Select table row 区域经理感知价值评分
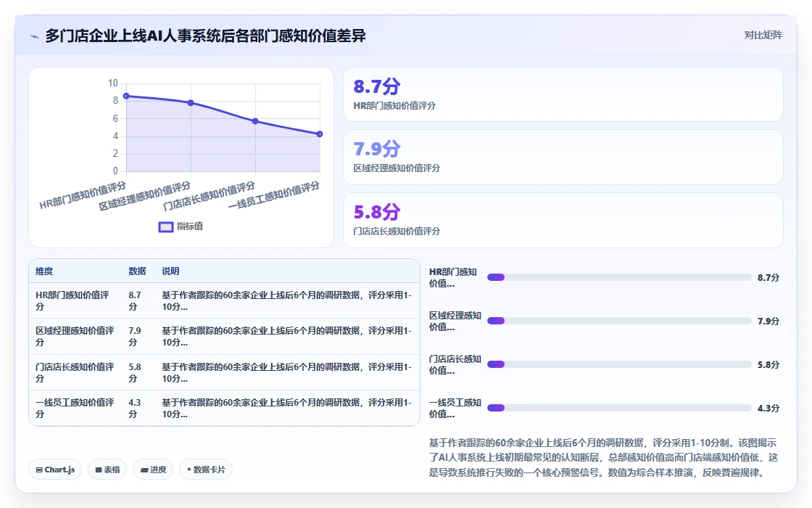This screenshot has width=812, height=508. [x=224, y=337]
